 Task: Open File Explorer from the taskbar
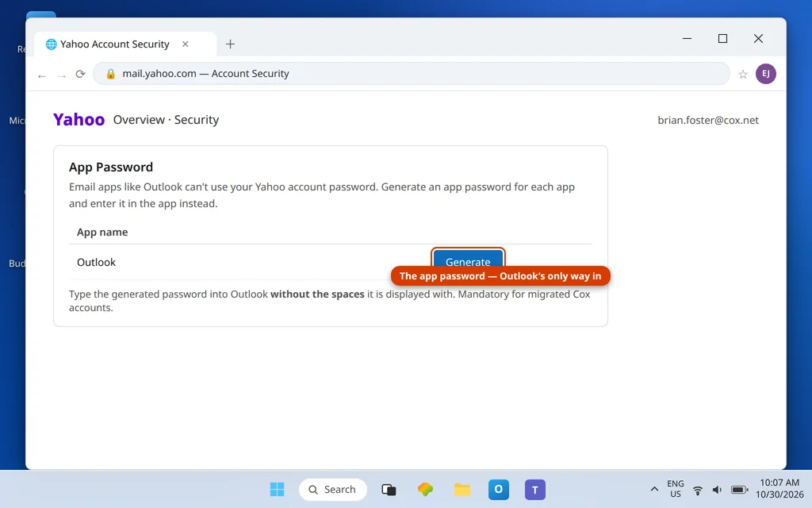pos(462,489)
